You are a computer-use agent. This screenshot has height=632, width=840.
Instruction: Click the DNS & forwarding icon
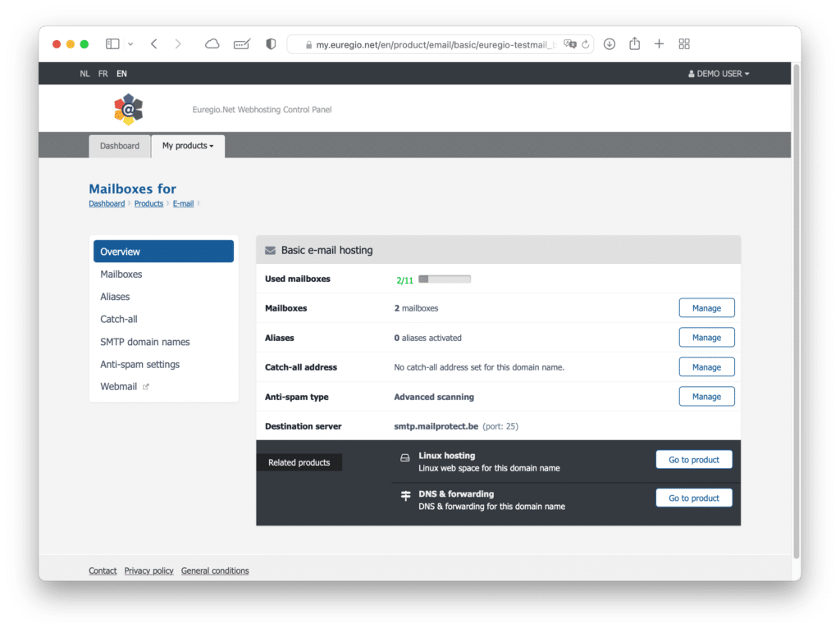[x=405, y=496]
